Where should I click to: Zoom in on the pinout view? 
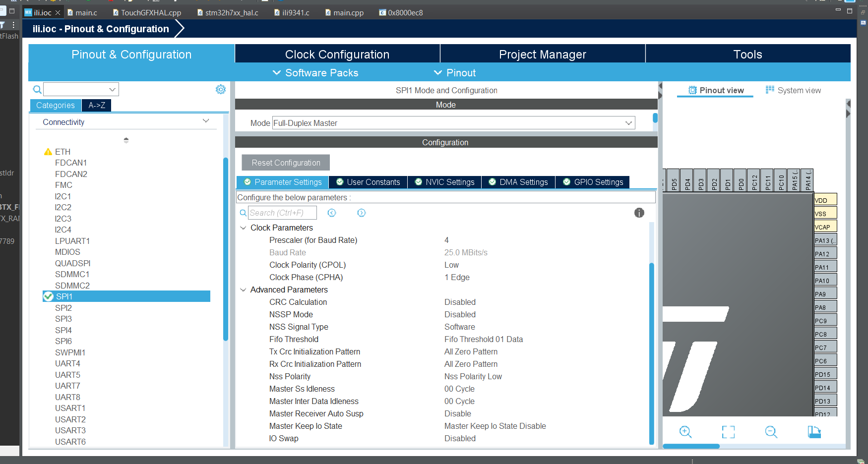pyautogui.click(x=685, y=432)
